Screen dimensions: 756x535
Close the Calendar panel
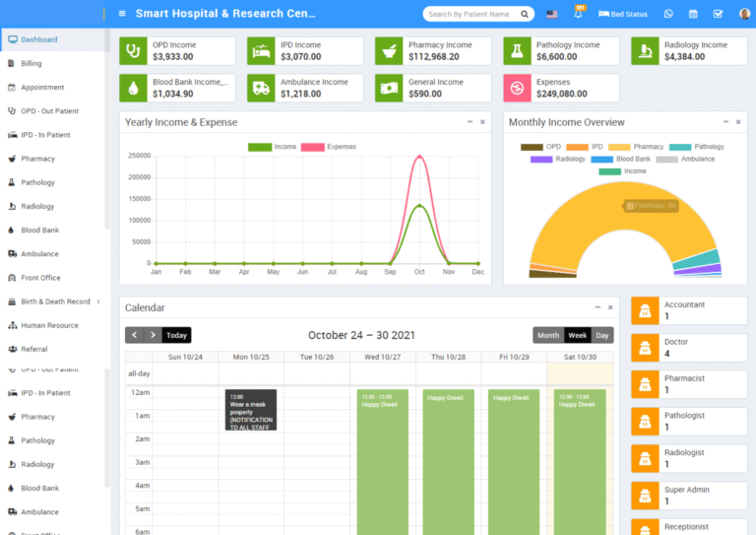click(610, 307)
